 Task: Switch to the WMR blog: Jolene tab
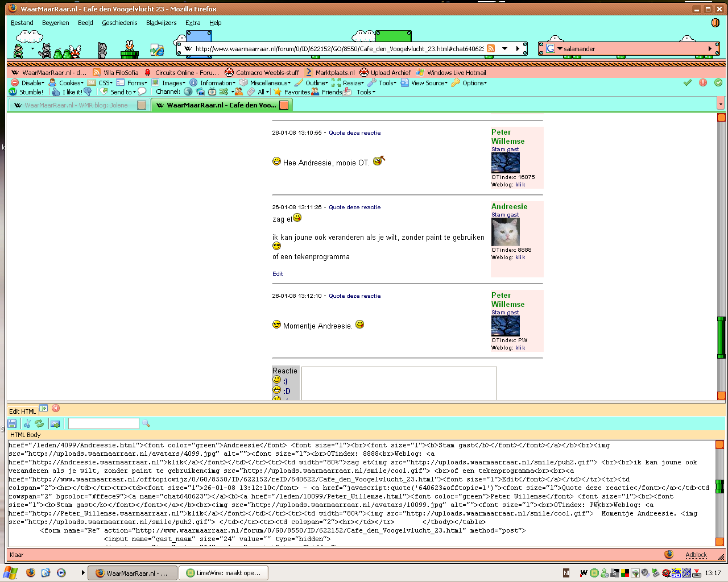pos(76,105)
